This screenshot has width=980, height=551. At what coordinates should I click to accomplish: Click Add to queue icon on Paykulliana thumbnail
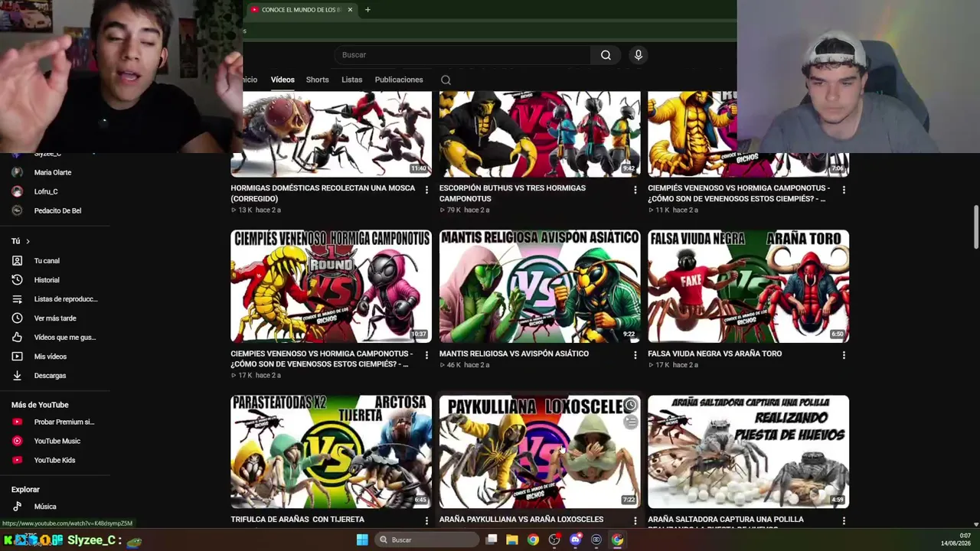point(630,422)
